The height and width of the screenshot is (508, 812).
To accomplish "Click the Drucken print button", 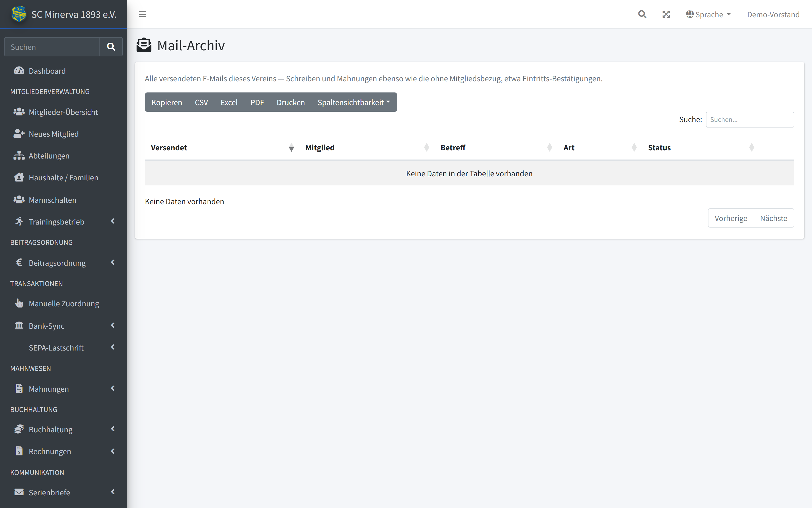I will (291, 102).
